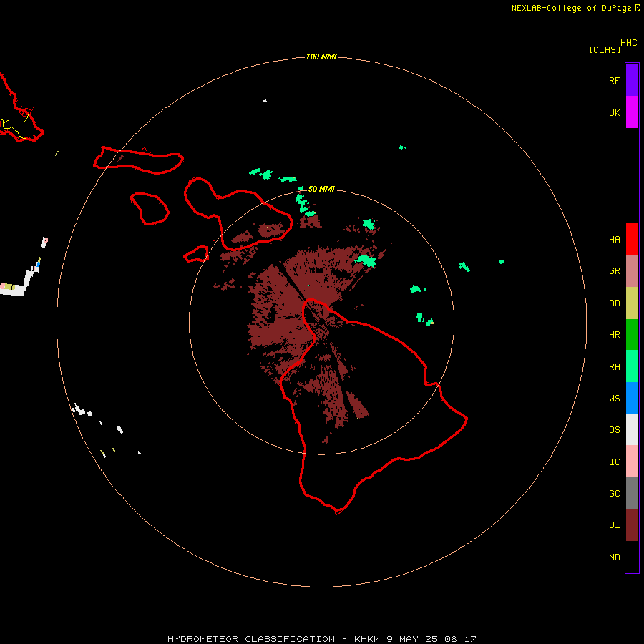
Task: Click the BI legend label
Action: coord(614,525)
